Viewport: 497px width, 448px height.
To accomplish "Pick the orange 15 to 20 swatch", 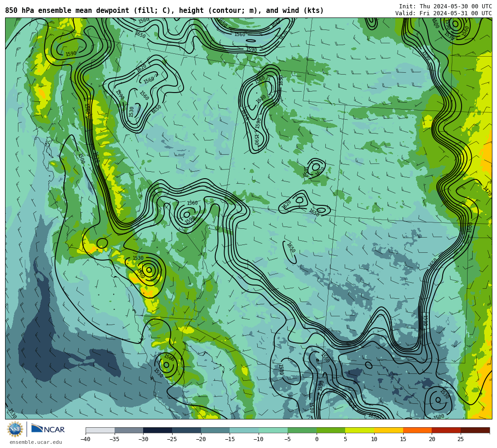I will coord(417,430).
